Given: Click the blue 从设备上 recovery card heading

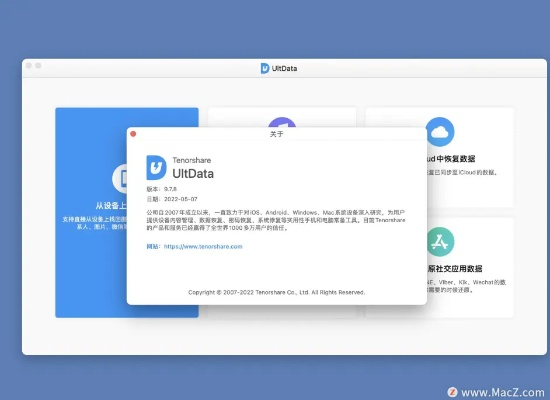Looking at the screenshot, I should click(111, 206).
